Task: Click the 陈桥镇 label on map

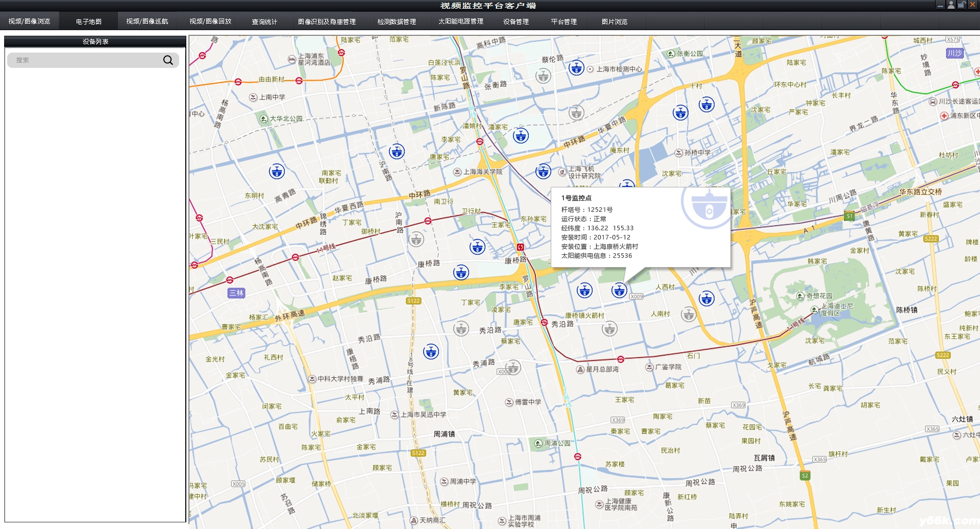Action: point(906,310)
